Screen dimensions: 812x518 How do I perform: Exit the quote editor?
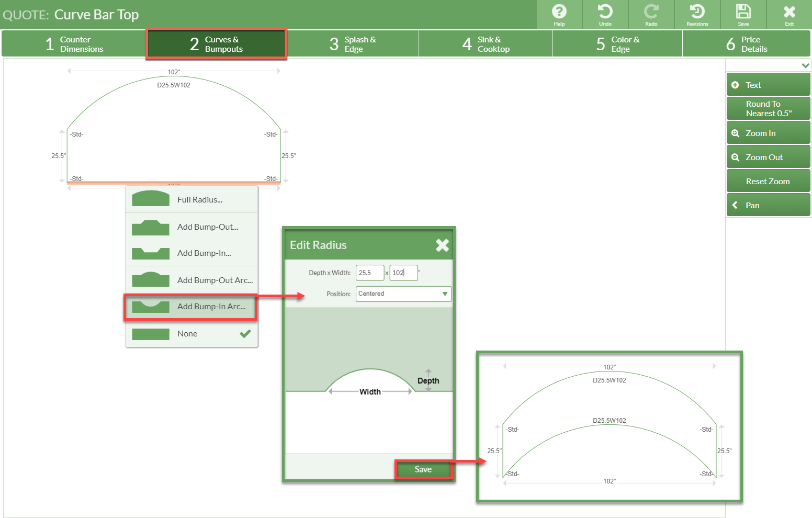[789, 15]
